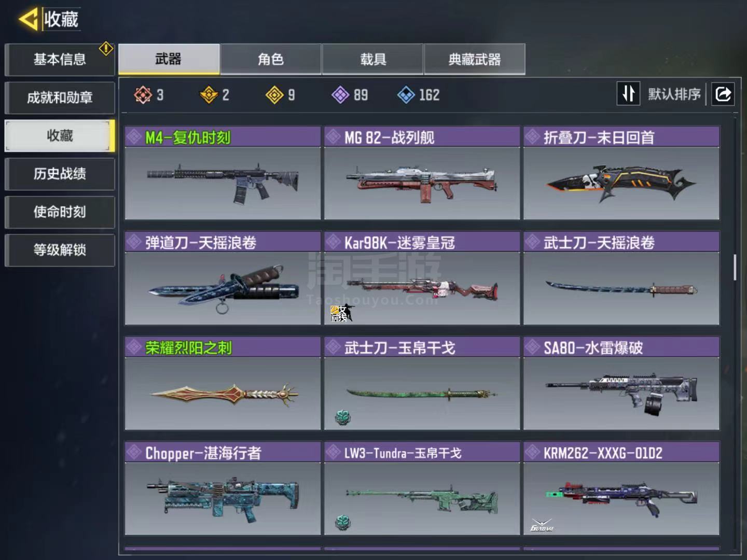This screenshot has width=747, height=560.
Task: Select the M4-复仇时刻 weapon card
Action: (223, 173)
